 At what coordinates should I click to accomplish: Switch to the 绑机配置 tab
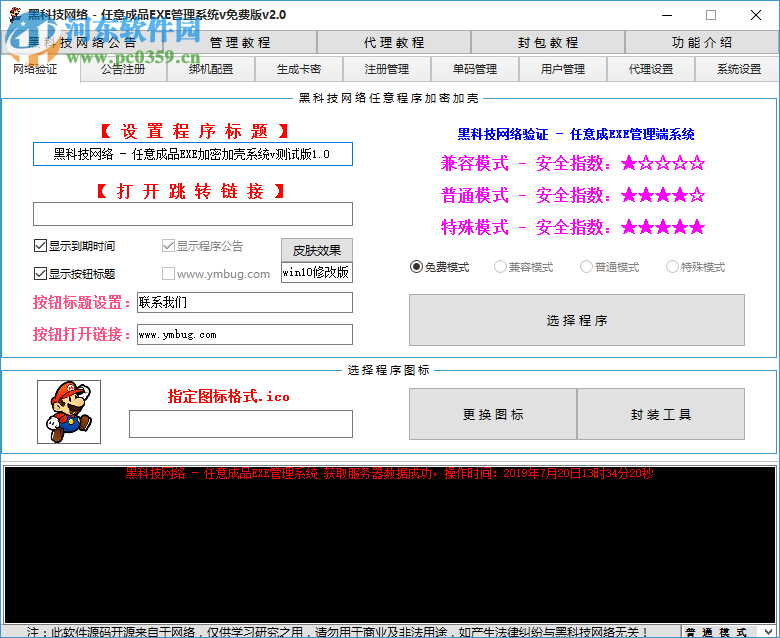(x=211, y=69)
